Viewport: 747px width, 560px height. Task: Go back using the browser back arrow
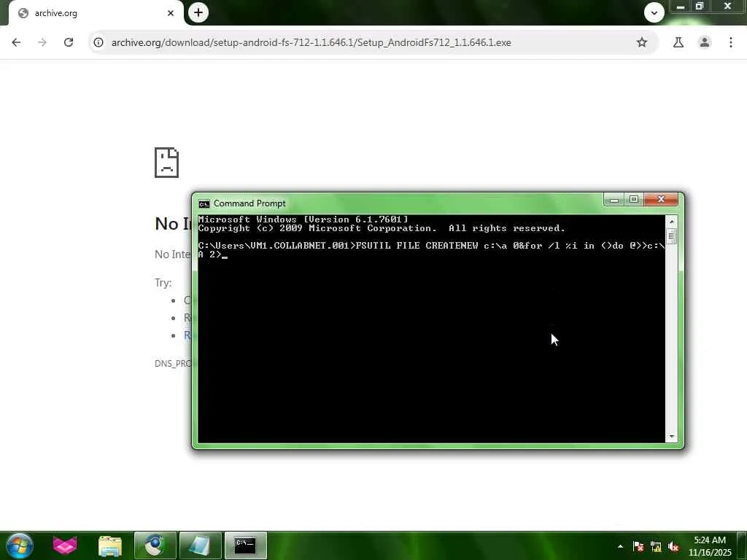pyautogui.click(x=16, y=42)
